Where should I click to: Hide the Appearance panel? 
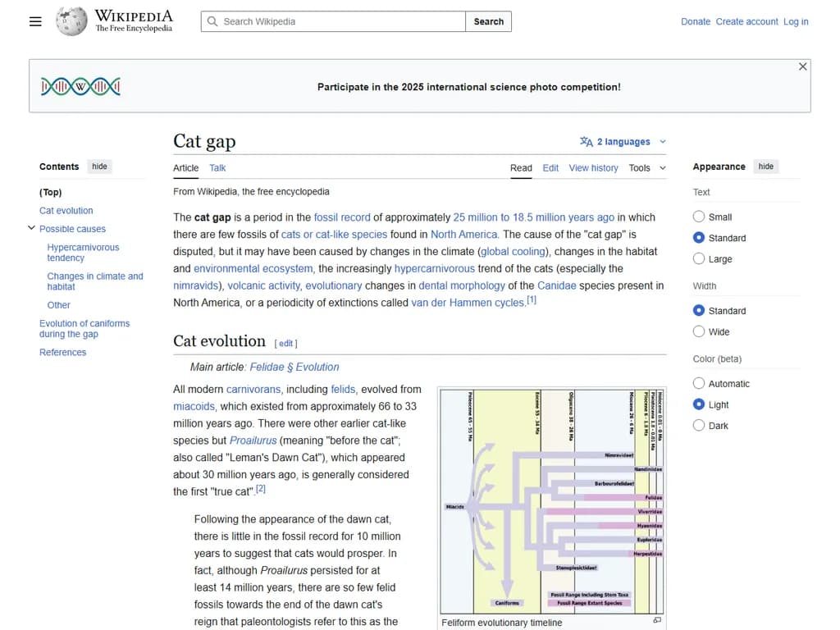point(765,167)
